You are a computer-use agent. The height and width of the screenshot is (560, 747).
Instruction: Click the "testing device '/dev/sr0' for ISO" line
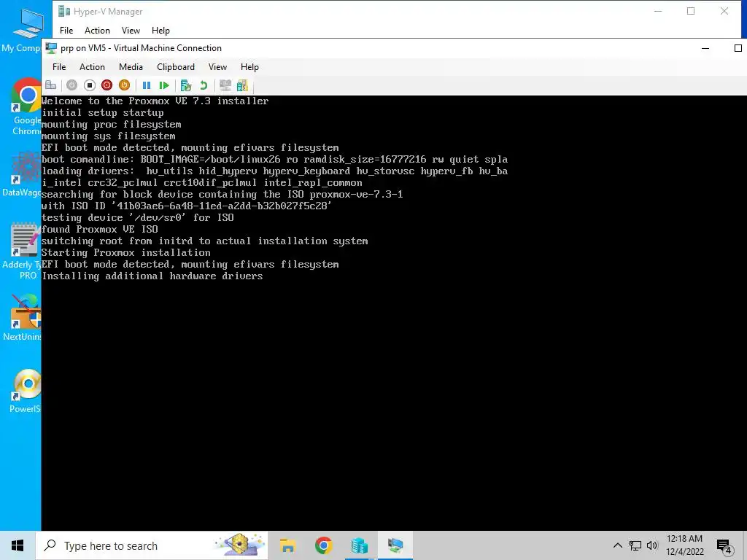coord(138,217)
